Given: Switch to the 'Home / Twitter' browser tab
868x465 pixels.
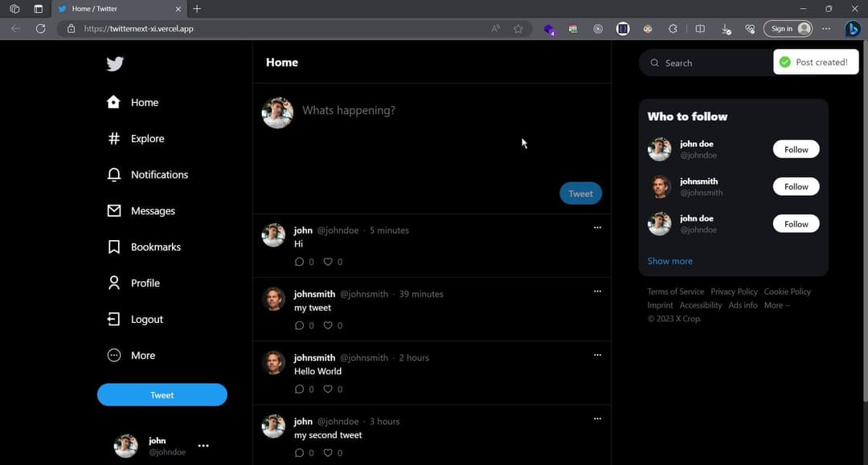Looking at the screenshot, I should [117, 9].
